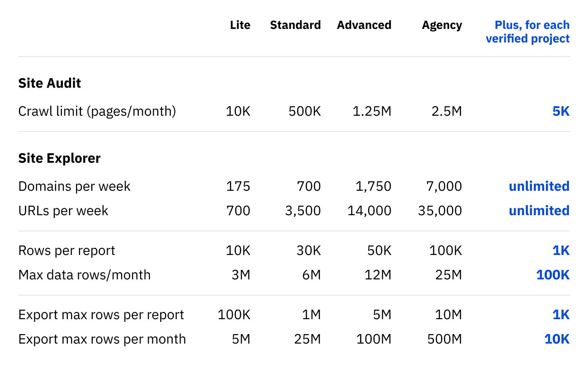588x368 pixels.
Task: Open 'Plus, for each verified project' link
Action: [x=528, y=32]
